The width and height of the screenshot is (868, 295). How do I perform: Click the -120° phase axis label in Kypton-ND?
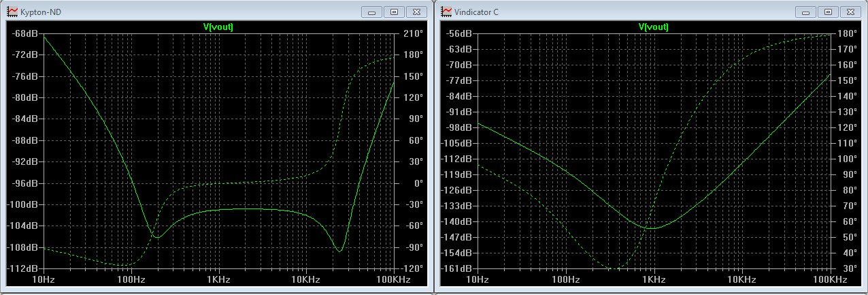(x=413, y=268)
